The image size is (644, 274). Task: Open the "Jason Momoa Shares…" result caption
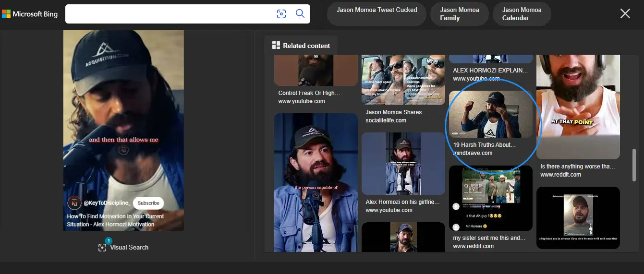[x=396, y=112]
